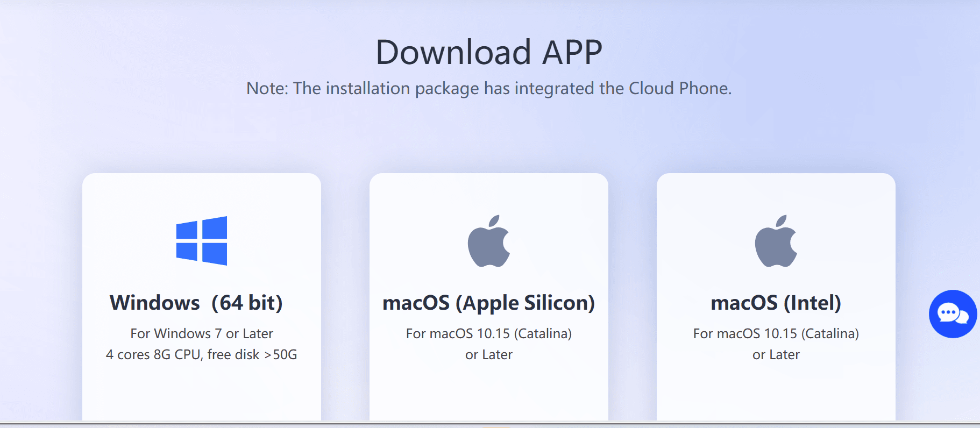Screen dimensions: 980x428
Task: Click the Apple logo above macOS (Apple Silicon)
Action: pos(489,241)
